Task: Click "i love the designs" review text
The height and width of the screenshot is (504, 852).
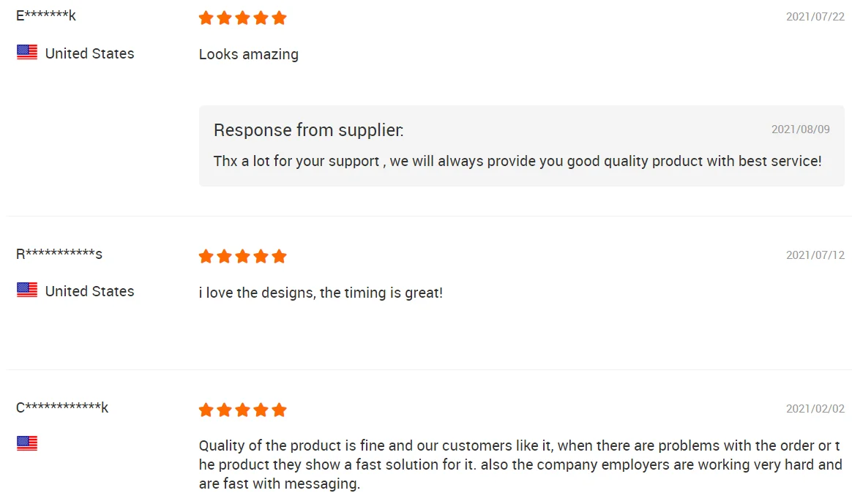Action: pyautogui.click(x=321, y=293)
